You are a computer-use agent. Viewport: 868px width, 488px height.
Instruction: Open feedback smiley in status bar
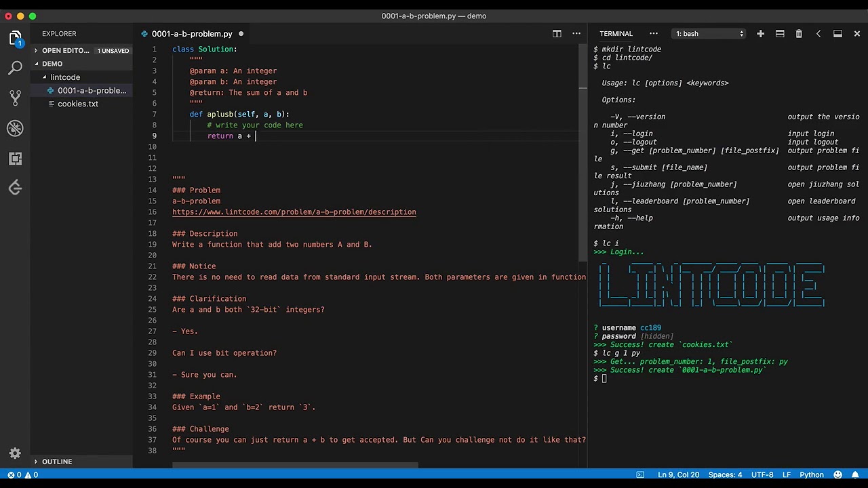coord(837,474)
